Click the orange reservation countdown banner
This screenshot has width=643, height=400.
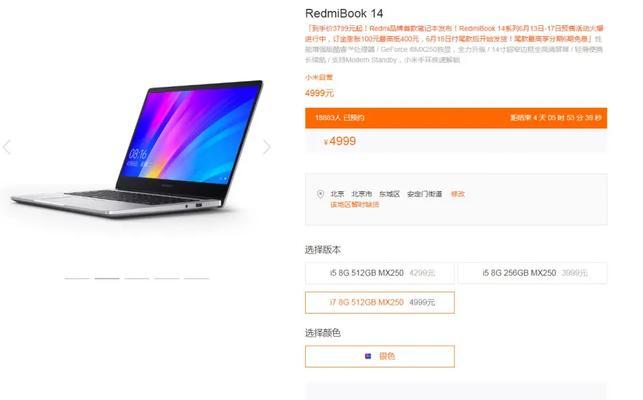tap(456, 118)
